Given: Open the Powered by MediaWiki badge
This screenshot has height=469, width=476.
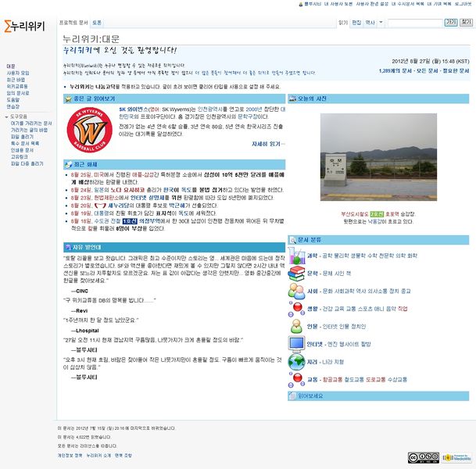Looking at the screenshot, I should [x=457, y=458].
